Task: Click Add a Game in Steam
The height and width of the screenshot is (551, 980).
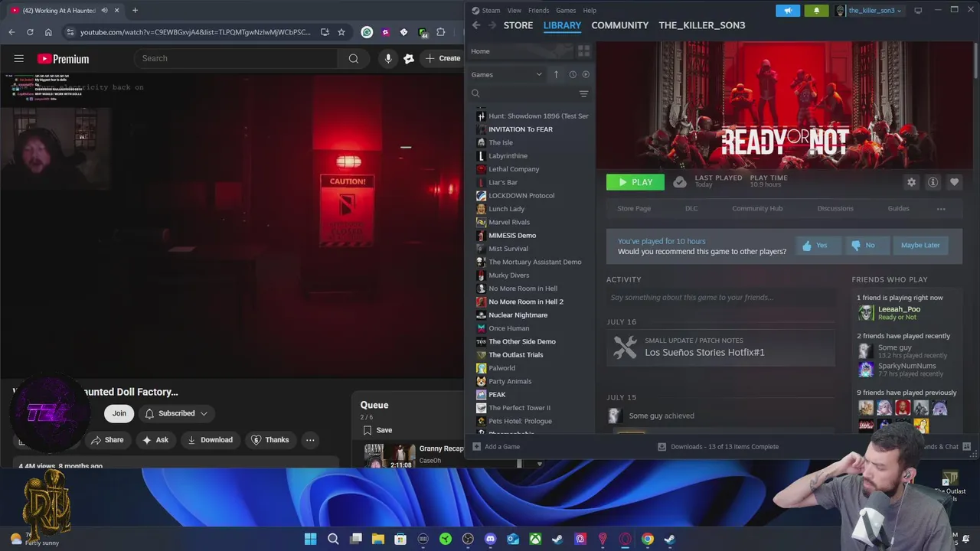Action: pyautogui.click(x=496, y=447)
